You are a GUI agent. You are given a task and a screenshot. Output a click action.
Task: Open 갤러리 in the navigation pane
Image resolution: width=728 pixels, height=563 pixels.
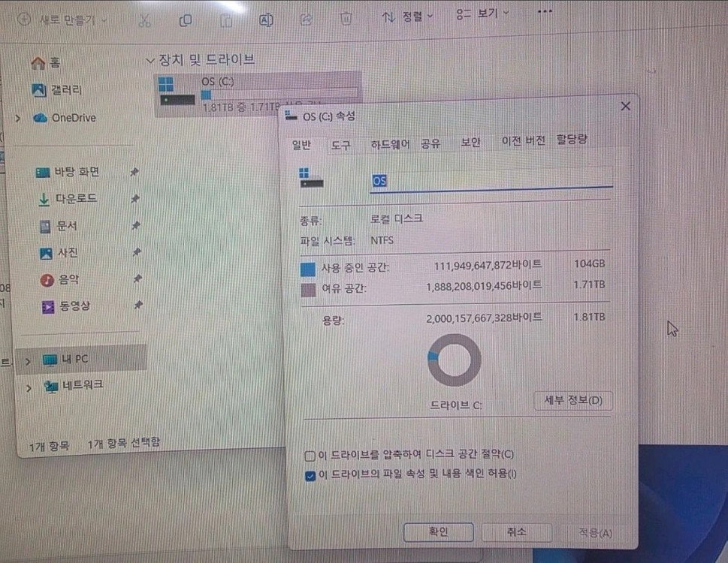[x=56, y=89]
